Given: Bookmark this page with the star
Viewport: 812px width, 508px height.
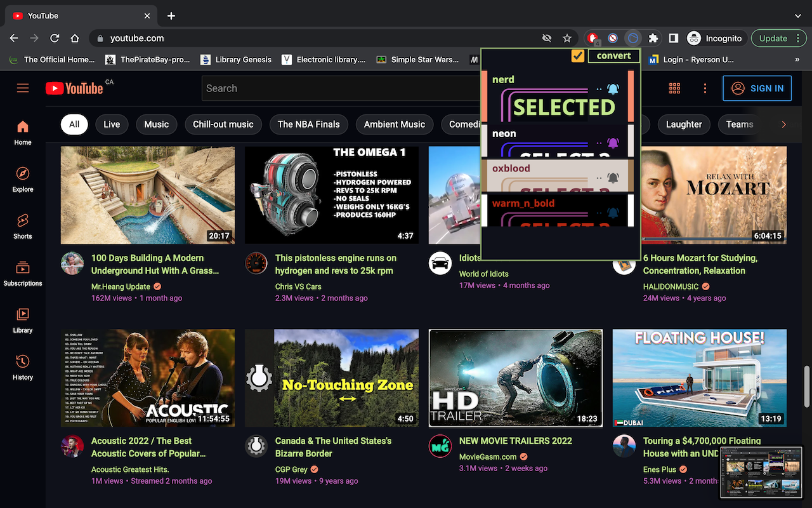Looking at the screenshot, I should (x=567, y=38).
